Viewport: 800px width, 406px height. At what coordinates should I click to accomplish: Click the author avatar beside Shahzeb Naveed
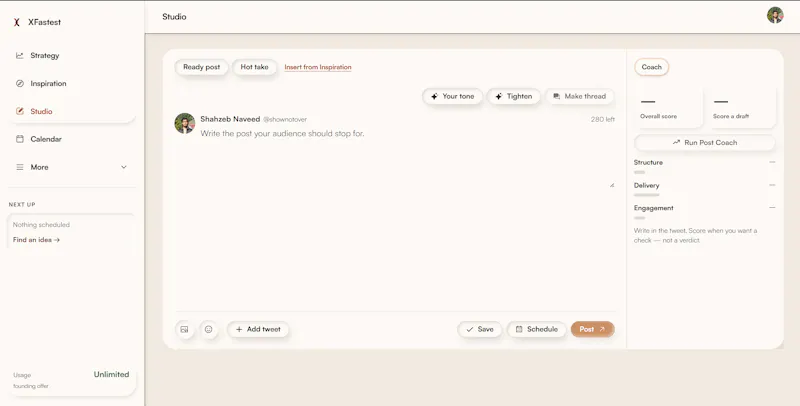185,123
